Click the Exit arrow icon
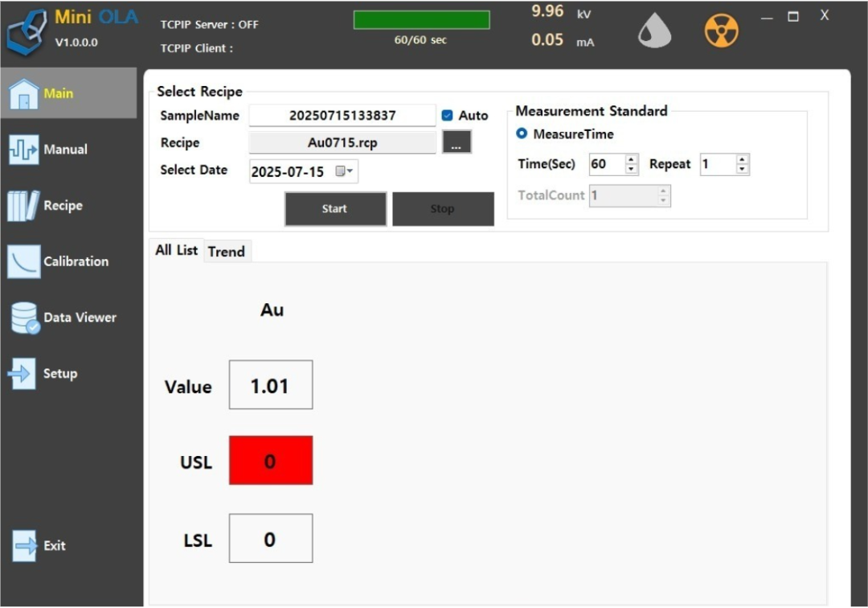868x608 pixels. (x=24, y=546)
